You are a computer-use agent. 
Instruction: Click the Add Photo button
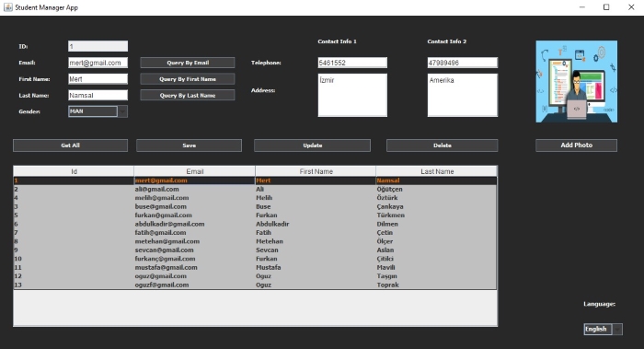point(576,145)
